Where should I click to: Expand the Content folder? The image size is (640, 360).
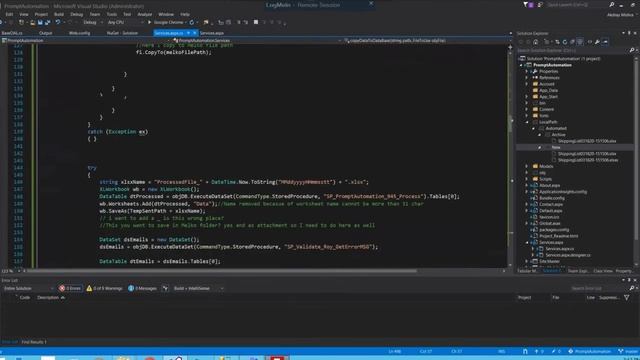pyautogui.click(x=527, y=109)
